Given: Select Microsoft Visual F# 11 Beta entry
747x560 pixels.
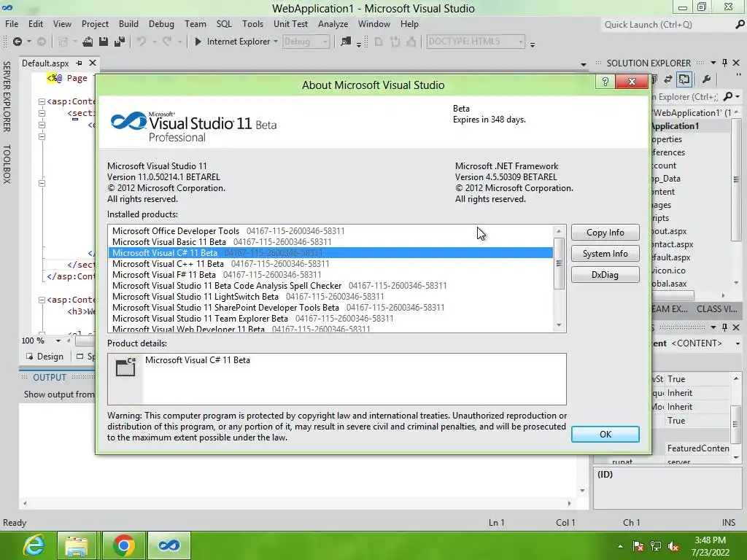Looking at the screenshot, I should click(x=330, y=275).
